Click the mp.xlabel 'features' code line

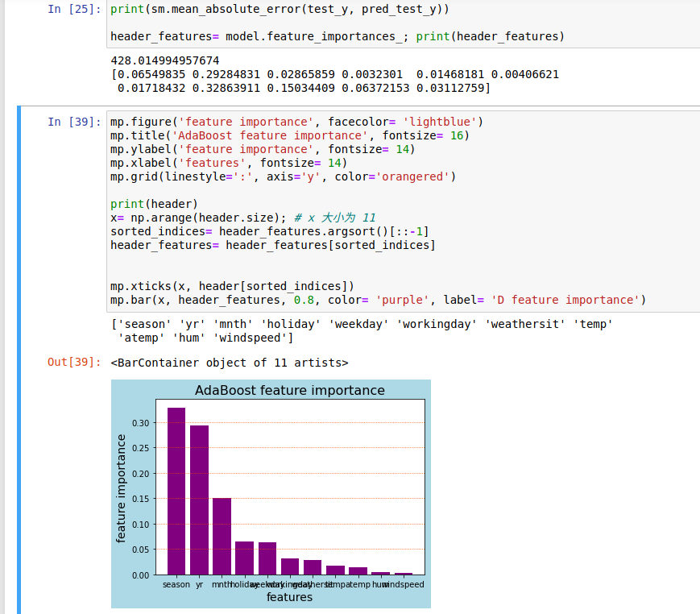click(229, 163)
